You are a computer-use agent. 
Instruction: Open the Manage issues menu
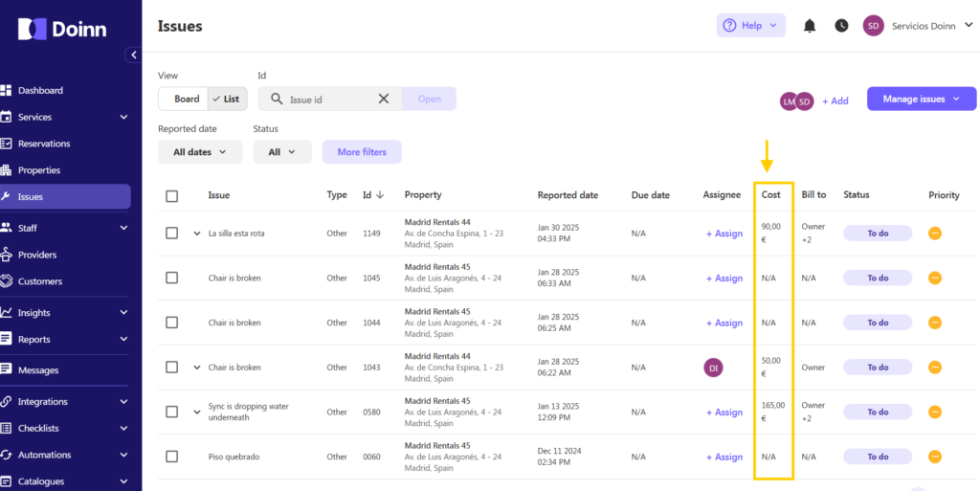922,99
